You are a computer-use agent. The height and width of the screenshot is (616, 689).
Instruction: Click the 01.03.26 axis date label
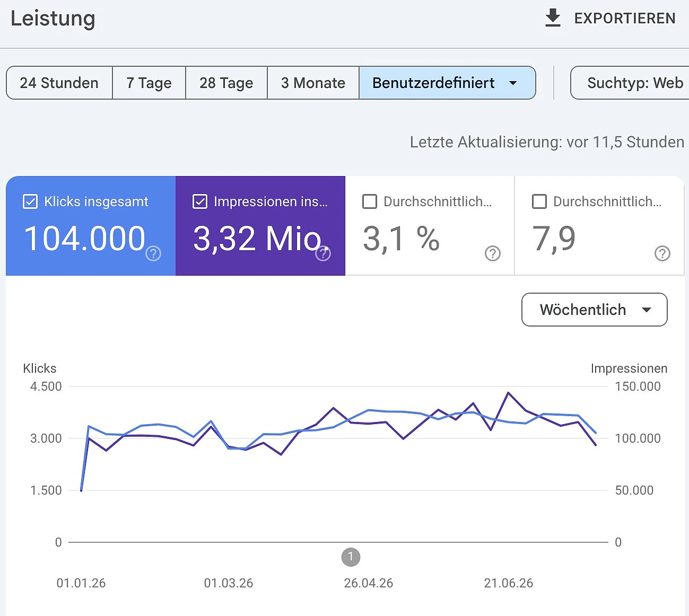(x=229, y=583)
